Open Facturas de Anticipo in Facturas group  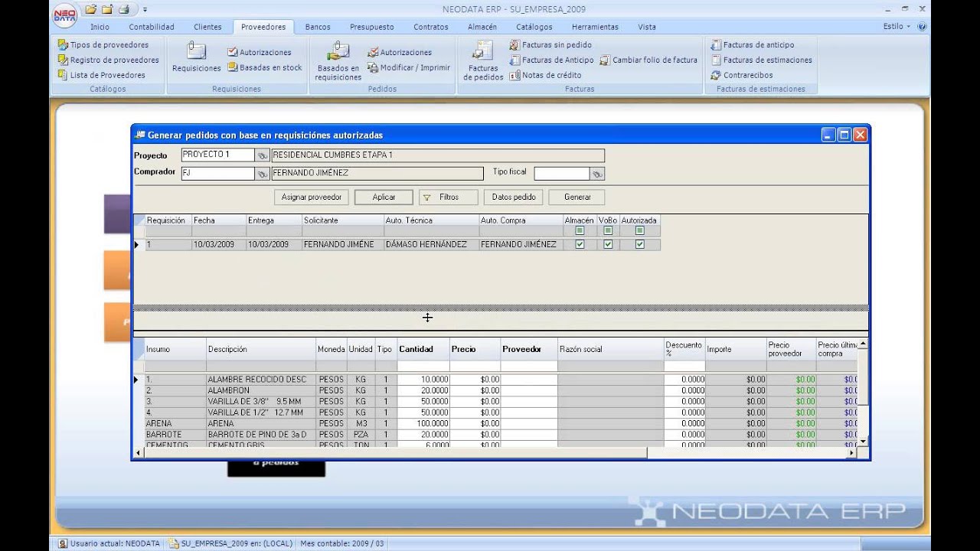click(551, 60)
